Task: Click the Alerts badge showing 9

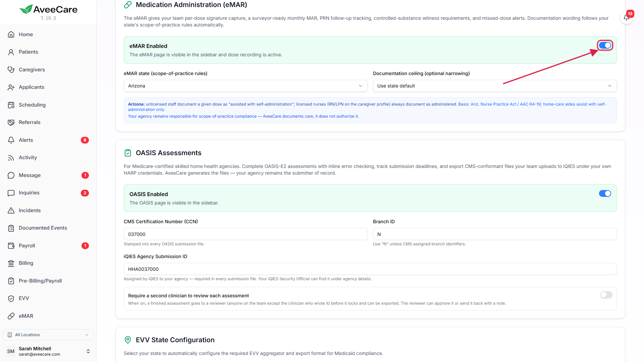Action: click(85, 140)
